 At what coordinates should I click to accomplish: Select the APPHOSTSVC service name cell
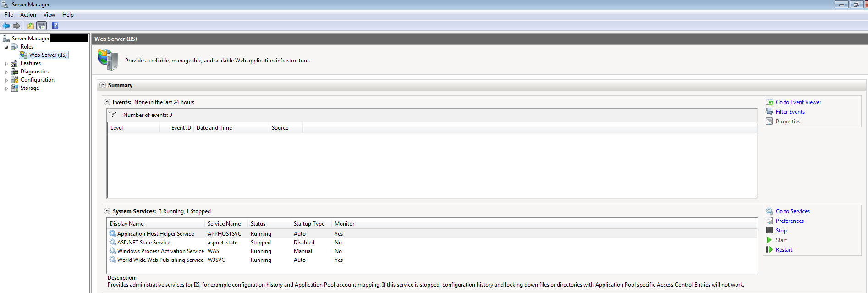224,234
